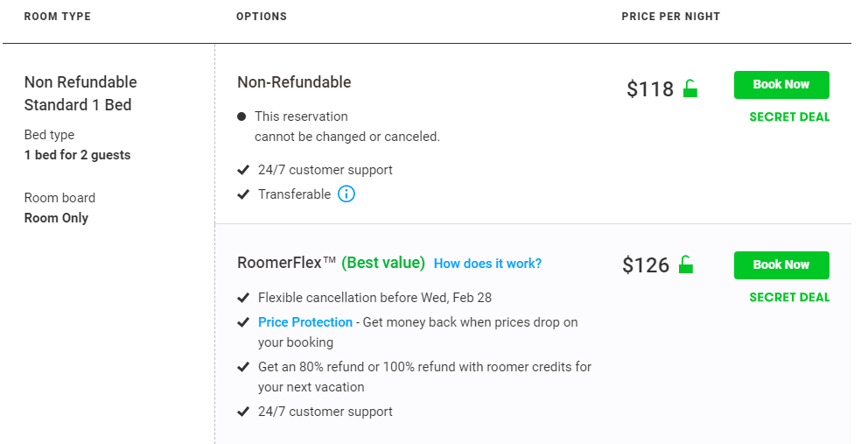Click checkmark beside 80% refund line
Screen dimensions: 868x444
pyautogui.click(x=243, y=367)
